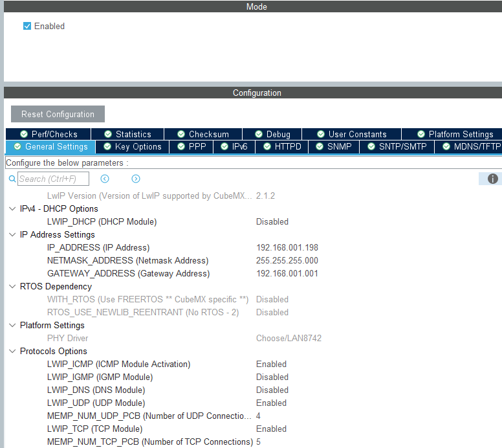Uncheck the Enabled mode checkbox
Image resolution: width=502 pixels, height=448 pixels.
(27, 26)
